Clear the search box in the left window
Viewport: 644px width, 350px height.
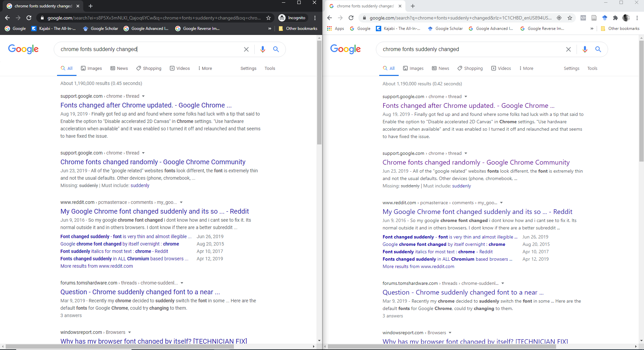click(246, 49)
